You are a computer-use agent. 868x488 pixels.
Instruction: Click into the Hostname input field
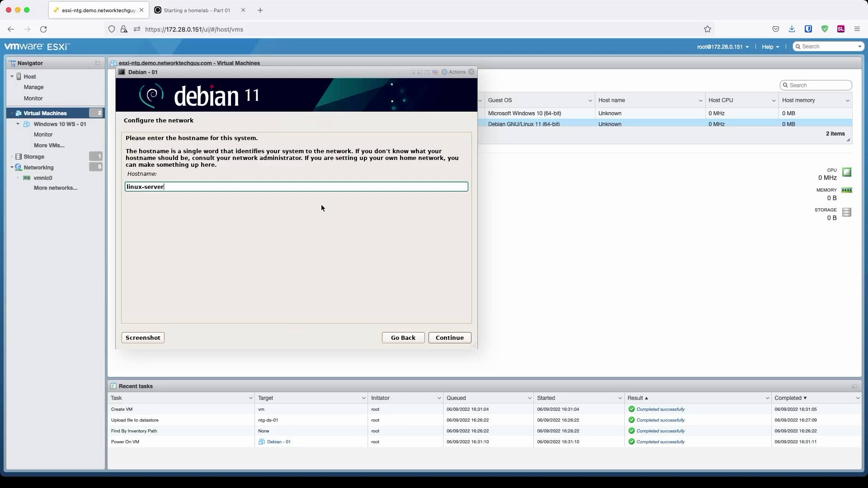(x=296, y=187)
